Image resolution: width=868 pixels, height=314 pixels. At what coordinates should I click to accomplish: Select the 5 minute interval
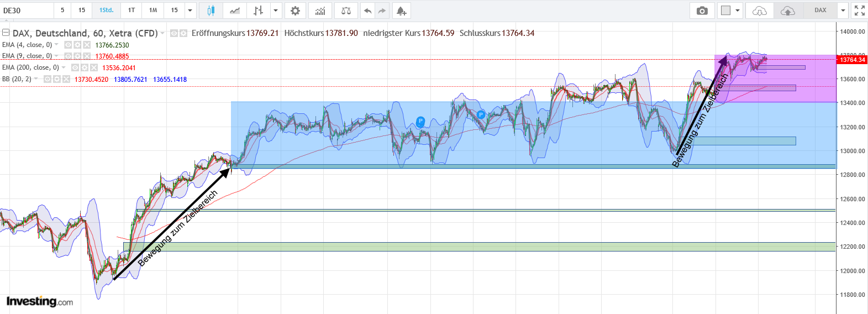coord(62,11)
